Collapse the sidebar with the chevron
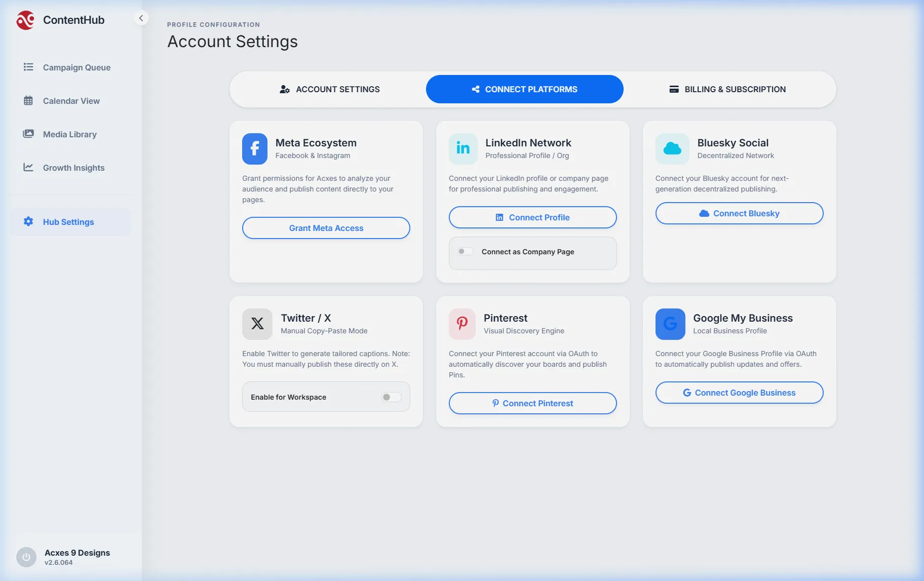 click(x=141, y=18)
